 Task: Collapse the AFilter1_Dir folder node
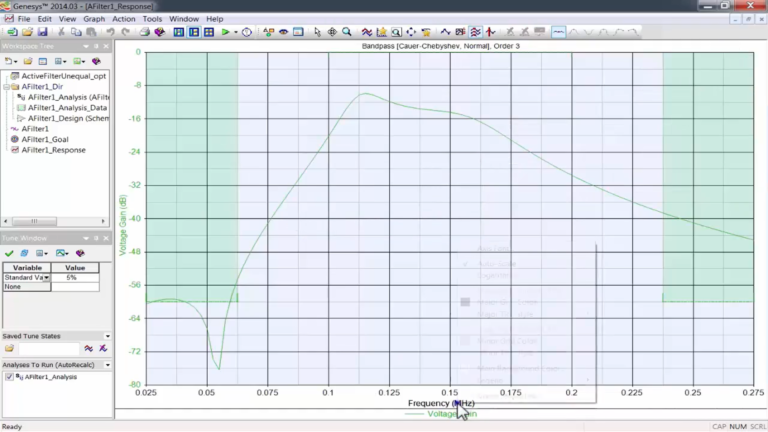(6, 87)
